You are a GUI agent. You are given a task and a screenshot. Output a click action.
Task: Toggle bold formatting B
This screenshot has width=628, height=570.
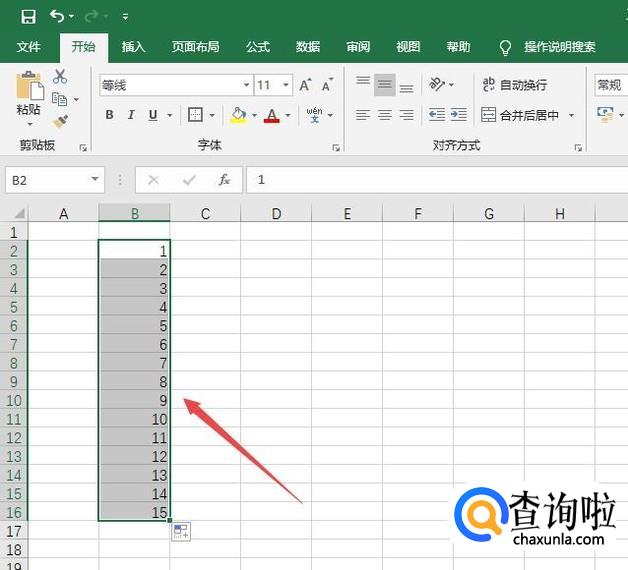[x=109, y=115]
